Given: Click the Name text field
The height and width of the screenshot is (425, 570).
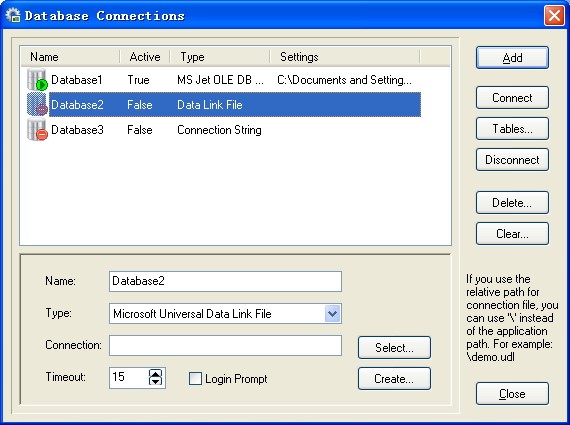Looking at the screenshot, I should click(x=225, y=281).
